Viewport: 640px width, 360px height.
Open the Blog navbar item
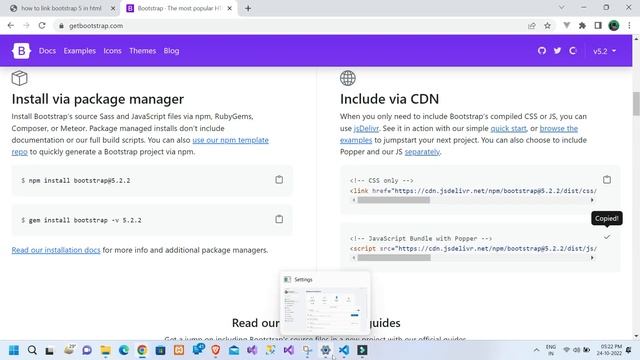pos(171,51)
